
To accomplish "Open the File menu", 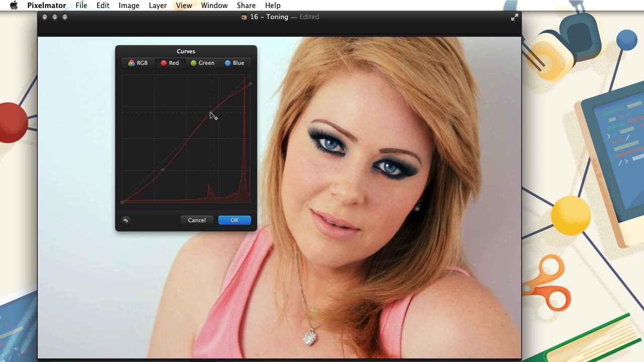I will click(x=81, y=6).
